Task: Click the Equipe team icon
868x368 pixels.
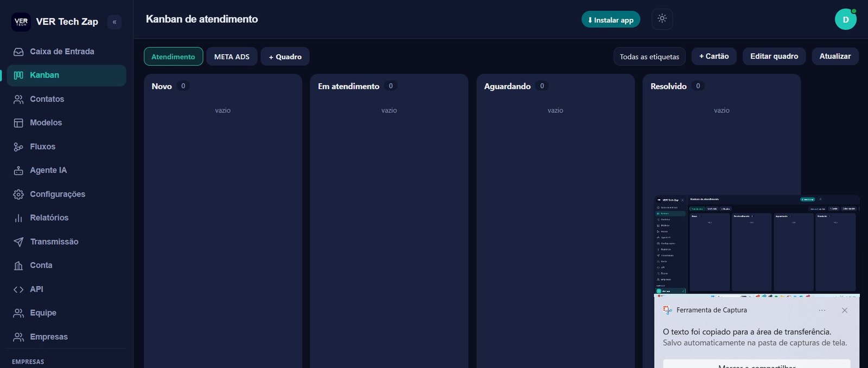Action: pyautogui.click(x=18, y=313)
